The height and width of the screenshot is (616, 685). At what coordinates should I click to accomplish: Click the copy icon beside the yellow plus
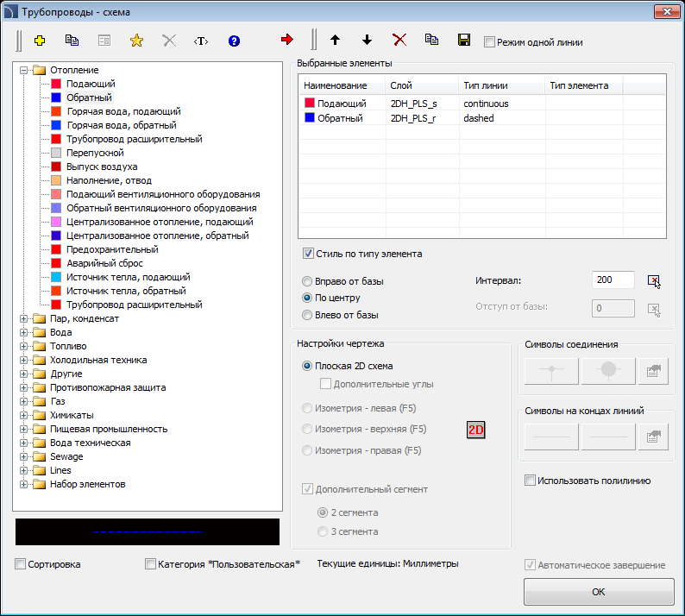click(x=72, y=41)
